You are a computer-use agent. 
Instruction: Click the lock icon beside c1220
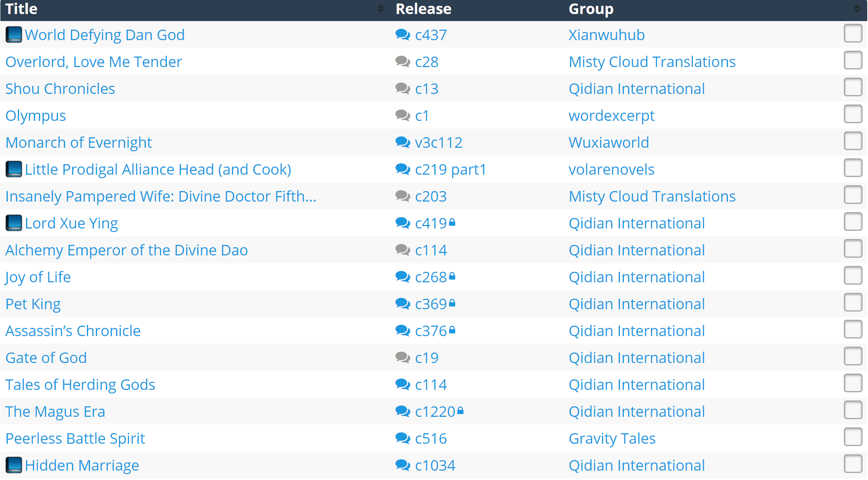coord(461,411)
